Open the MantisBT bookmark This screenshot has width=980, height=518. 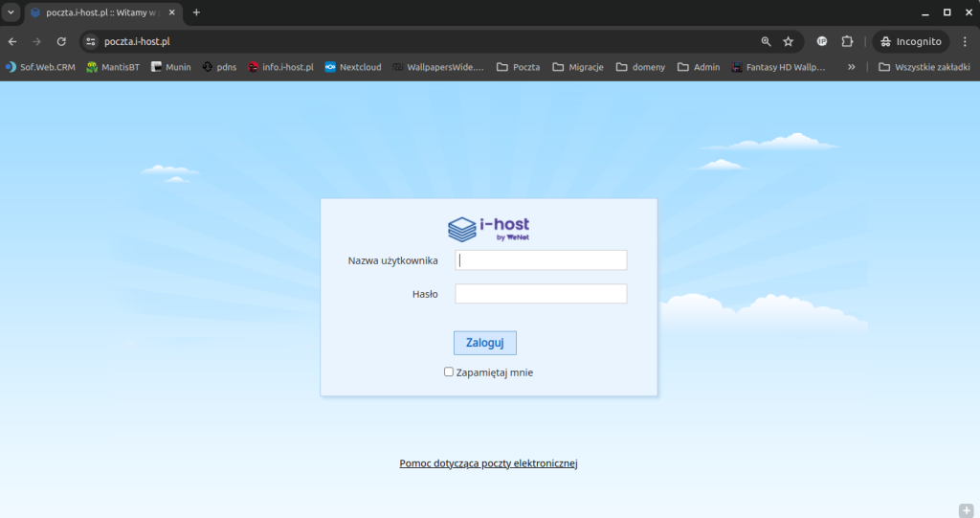pos(113,67)
